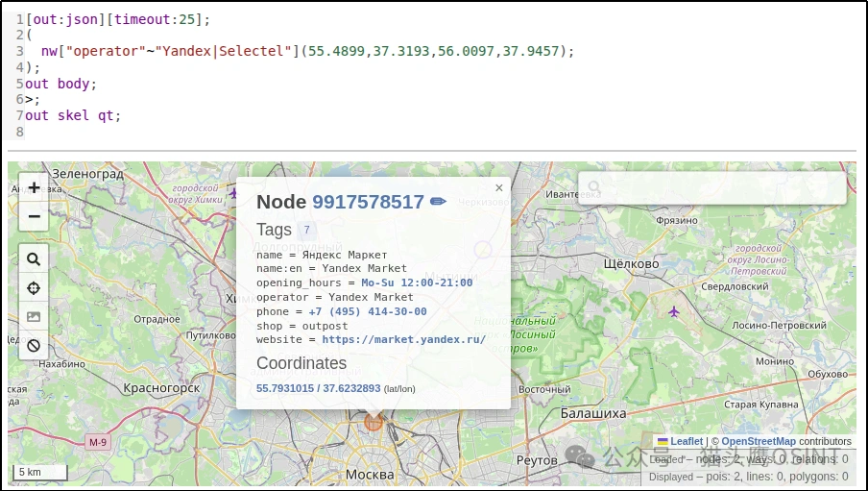Click the airplane airport icon near Щёлково
This screenshot has width=868, height=491.
673,311
